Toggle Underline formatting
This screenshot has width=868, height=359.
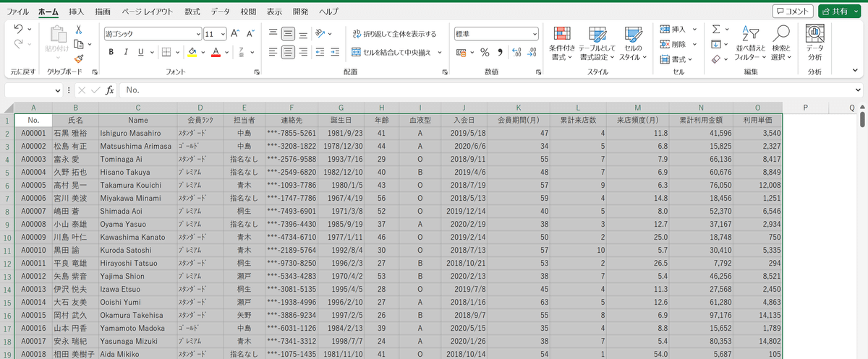click(141, 52)
